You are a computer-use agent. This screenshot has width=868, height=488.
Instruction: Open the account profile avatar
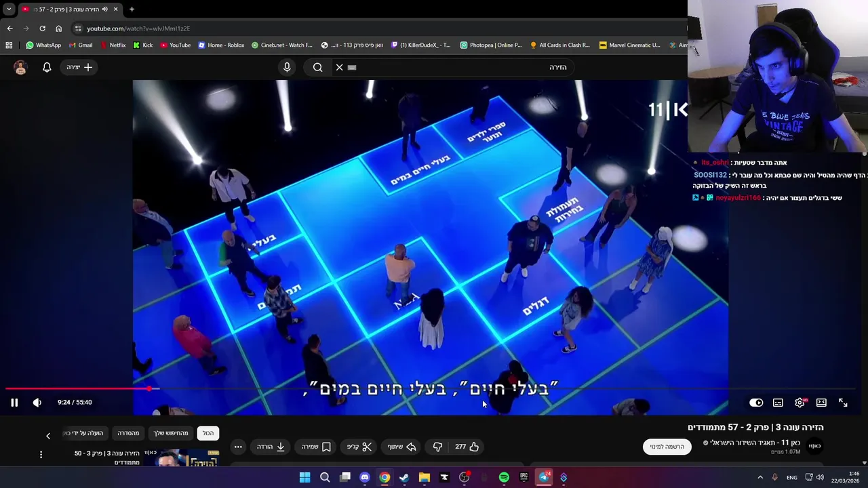tap(20, 67)
